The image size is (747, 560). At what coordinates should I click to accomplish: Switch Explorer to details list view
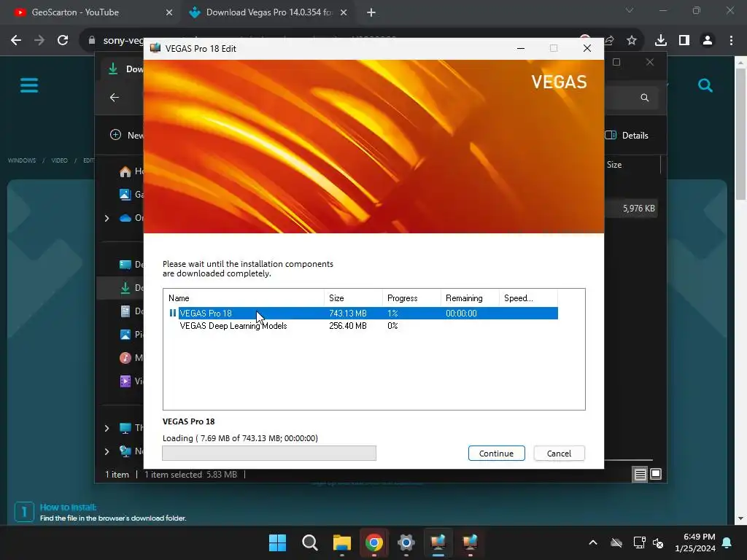coord(640,474)
